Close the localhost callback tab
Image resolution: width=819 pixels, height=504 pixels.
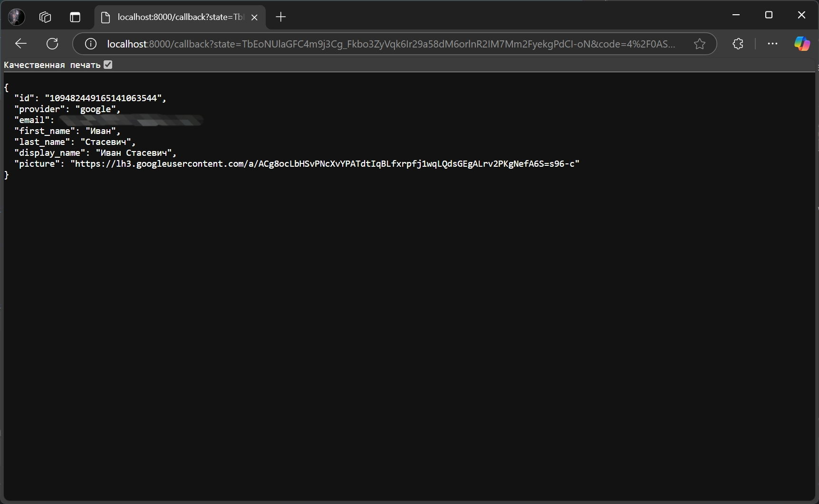pyautogui.click(x=254, y=17)
